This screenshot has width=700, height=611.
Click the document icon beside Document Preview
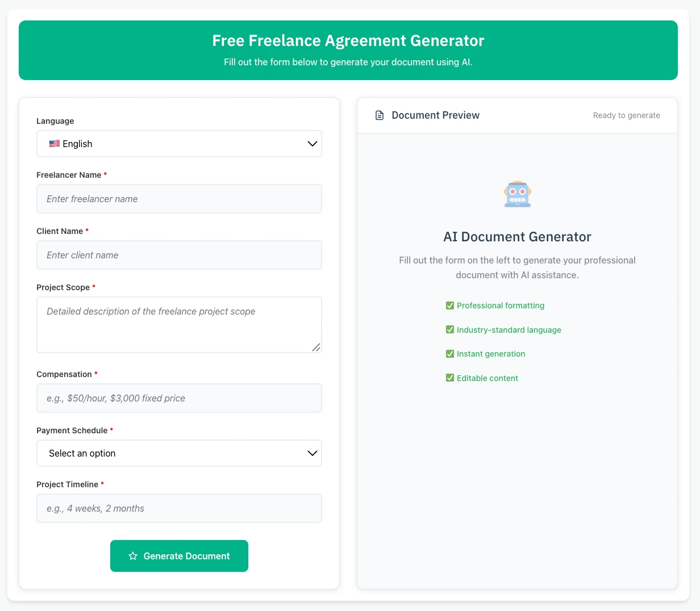pyautogui.click(x=379, y=115)
